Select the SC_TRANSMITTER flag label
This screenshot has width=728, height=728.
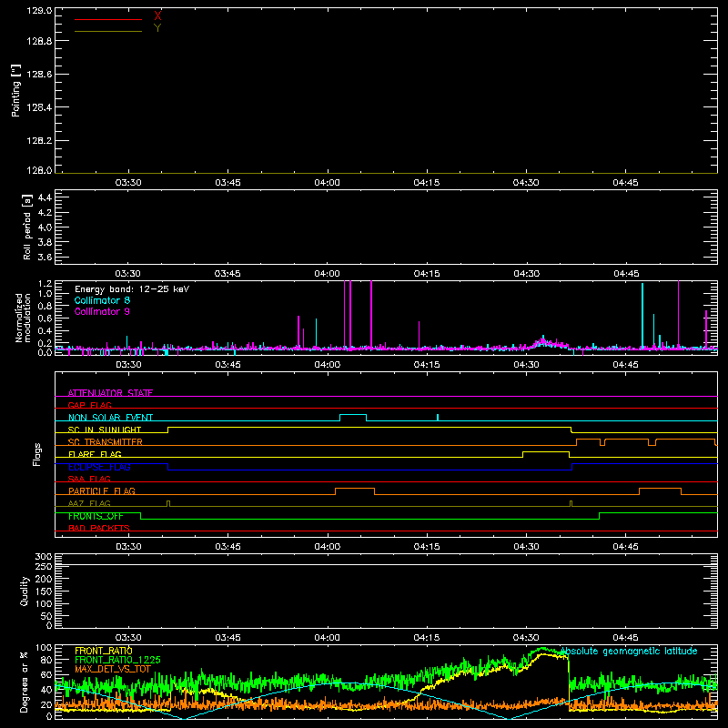(105, 442)
